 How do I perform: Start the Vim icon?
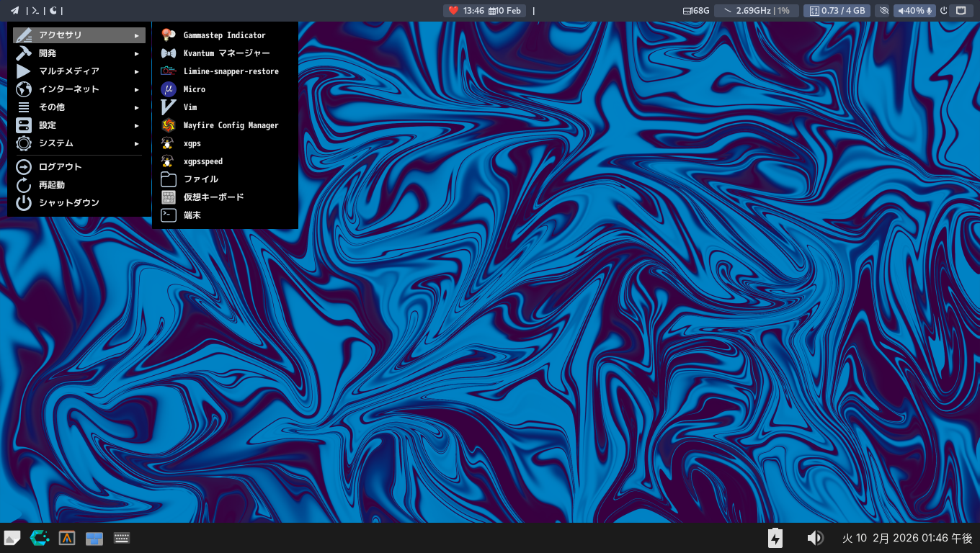pos(169,107)
